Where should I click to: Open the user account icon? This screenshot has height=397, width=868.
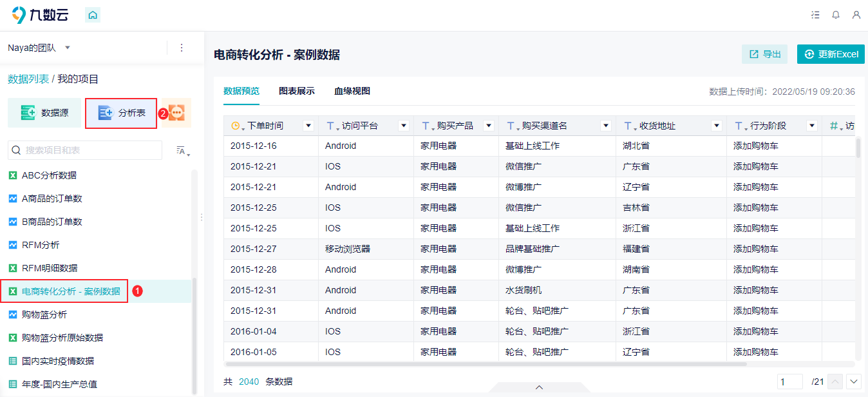click(856, 15)
